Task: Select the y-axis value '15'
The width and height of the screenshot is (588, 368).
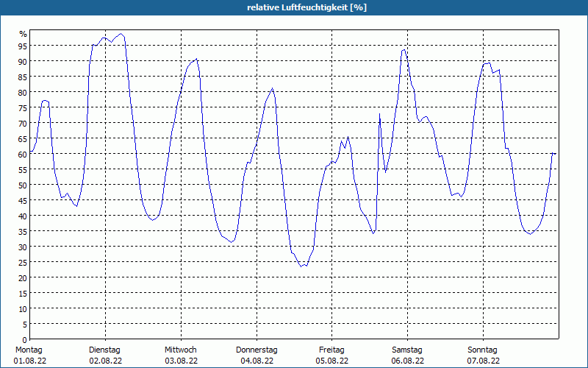Action: (24, 294)
